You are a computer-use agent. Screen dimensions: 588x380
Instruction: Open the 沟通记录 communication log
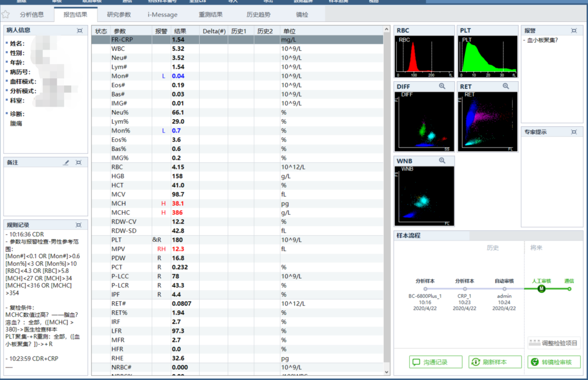click(436, 362)
